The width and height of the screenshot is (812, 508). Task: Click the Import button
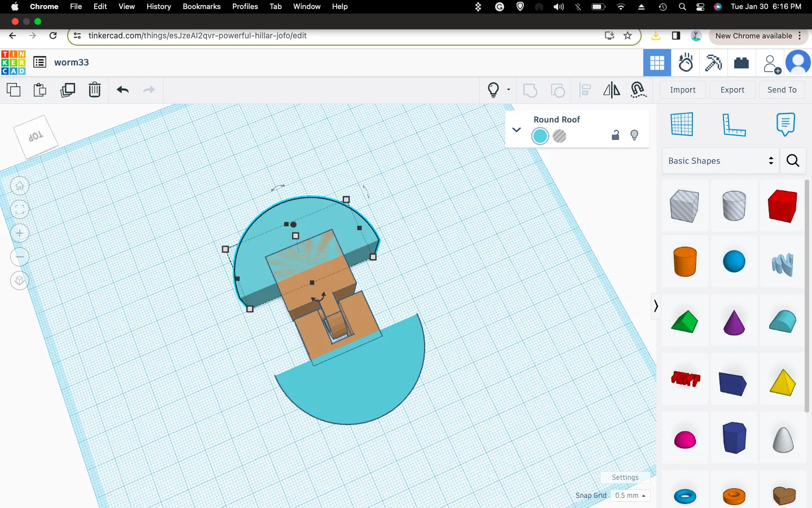682,90
